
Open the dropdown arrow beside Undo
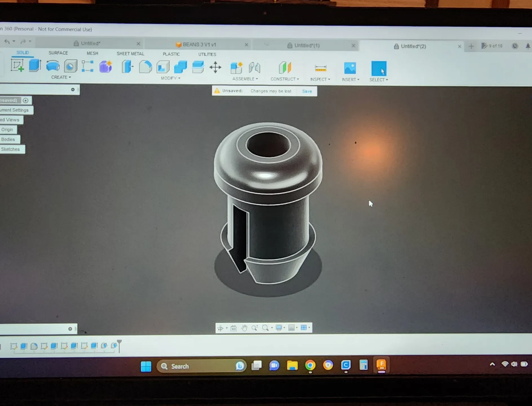14,41
